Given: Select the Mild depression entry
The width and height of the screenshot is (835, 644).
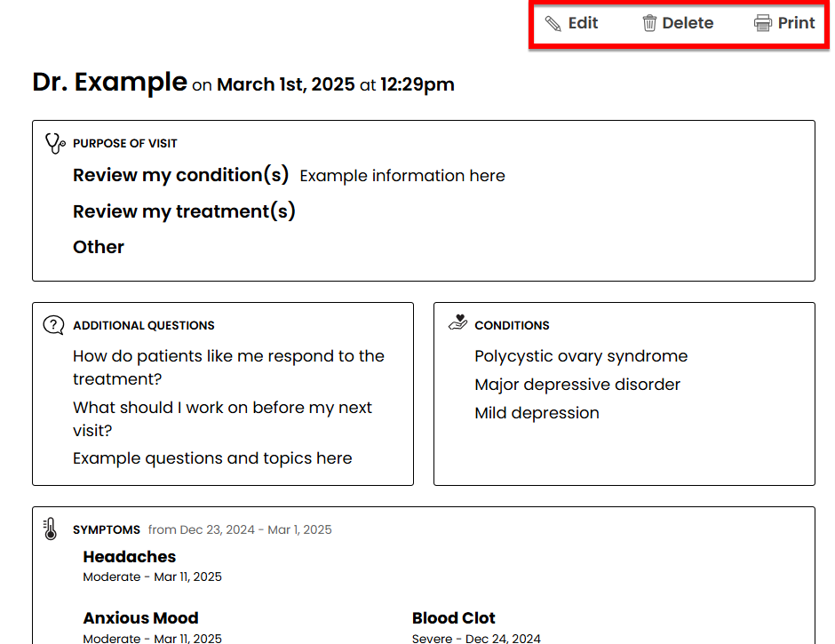Looking at the screenshot, I should click(537, 413).
